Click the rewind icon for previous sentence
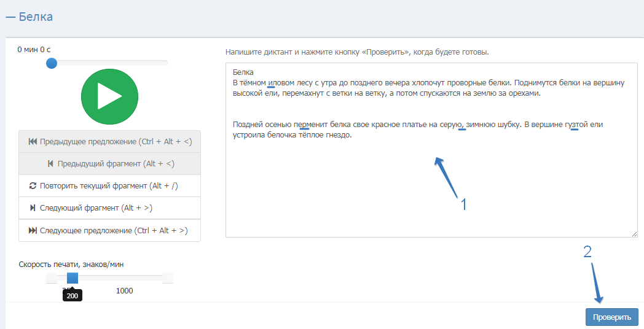Screen dimensions: 644x329 (x=33, y=142)
